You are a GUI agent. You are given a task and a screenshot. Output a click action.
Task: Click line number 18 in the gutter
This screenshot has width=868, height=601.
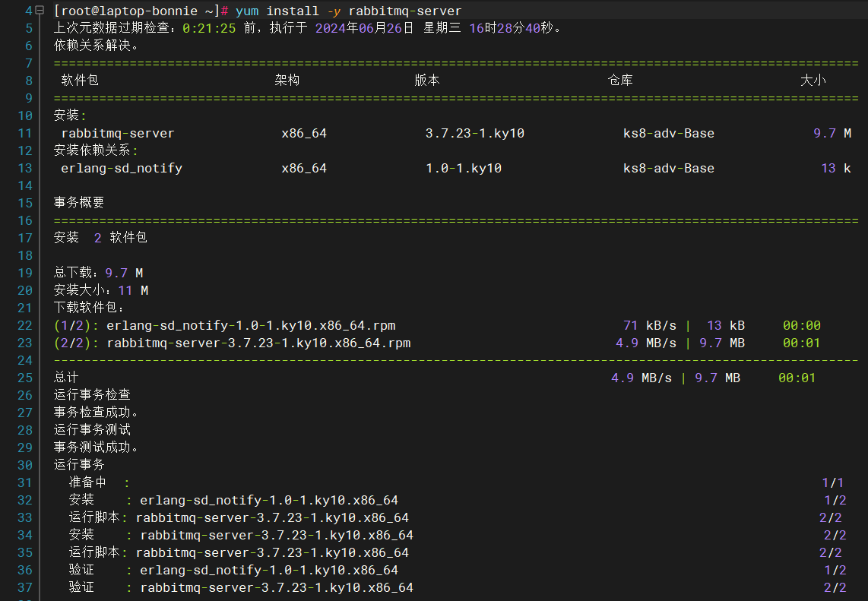pos(25,256)
